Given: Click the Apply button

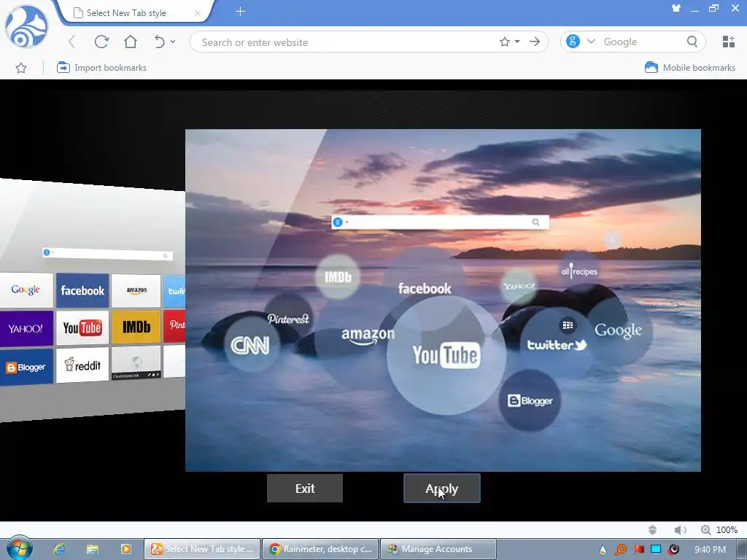Looking at the screenshot, I should pos(442,488).
